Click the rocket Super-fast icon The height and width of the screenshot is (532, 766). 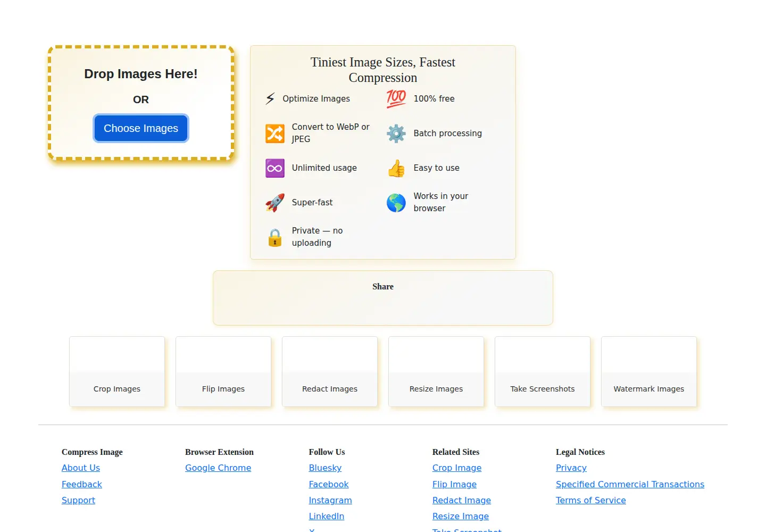275,203
